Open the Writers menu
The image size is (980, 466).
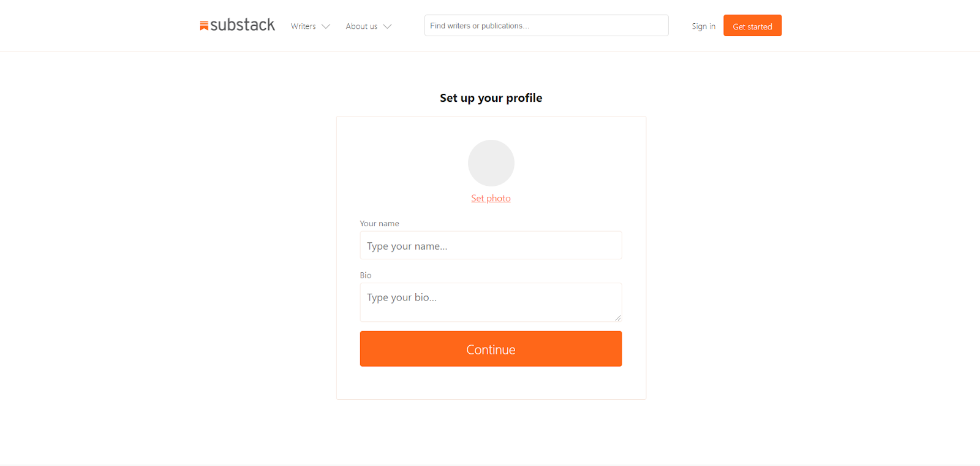pos(303,26)
